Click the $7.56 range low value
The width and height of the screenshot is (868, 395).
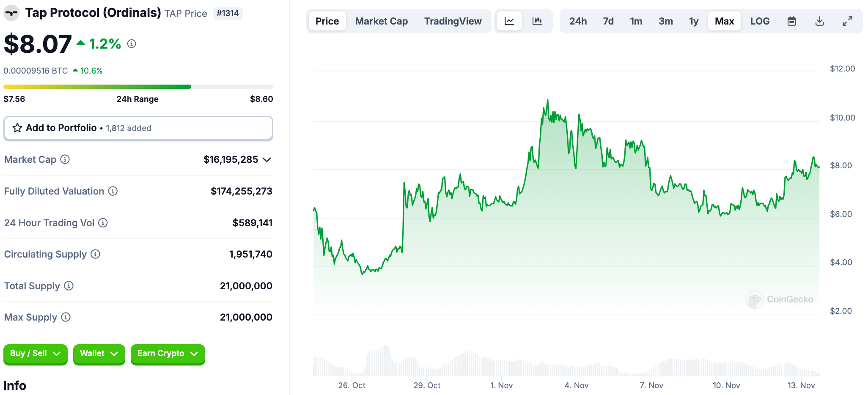14,99
